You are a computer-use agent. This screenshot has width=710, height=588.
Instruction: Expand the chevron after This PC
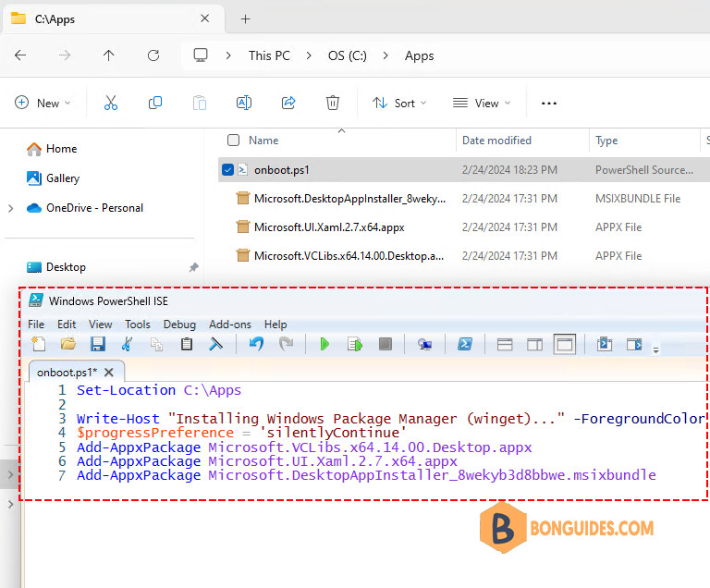[309, 55]
